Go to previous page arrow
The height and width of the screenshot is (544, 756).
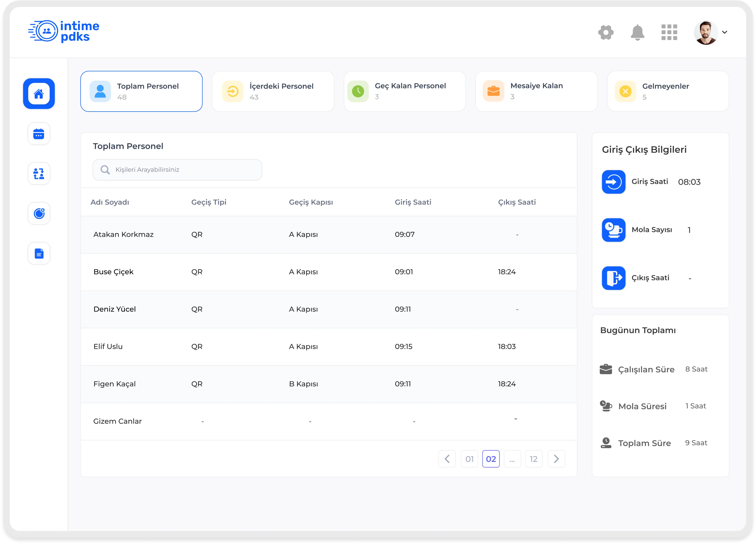click(x=447, y=459)
